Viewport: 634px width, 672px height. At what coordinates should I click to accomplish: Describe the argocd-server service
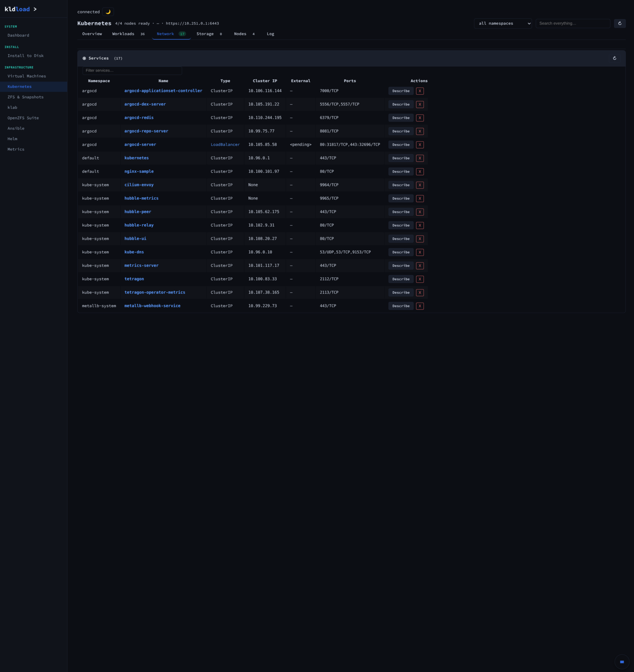point(401,145)
